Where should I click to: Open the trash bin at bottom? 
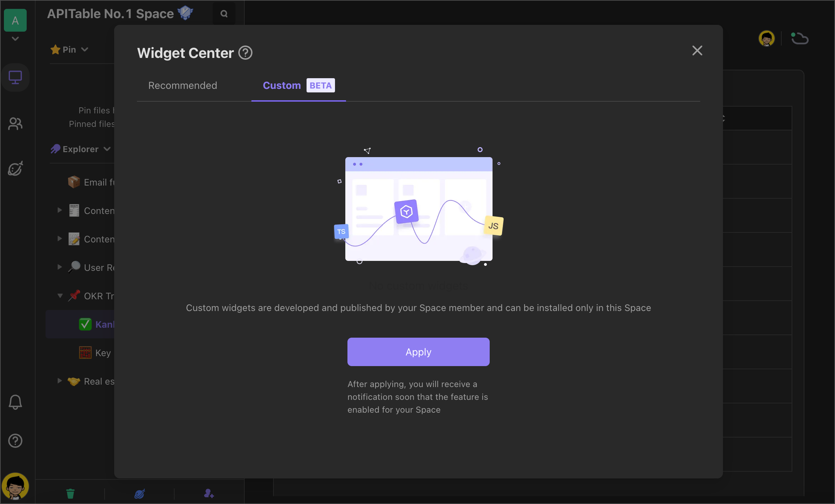click(x=70, y=493)
